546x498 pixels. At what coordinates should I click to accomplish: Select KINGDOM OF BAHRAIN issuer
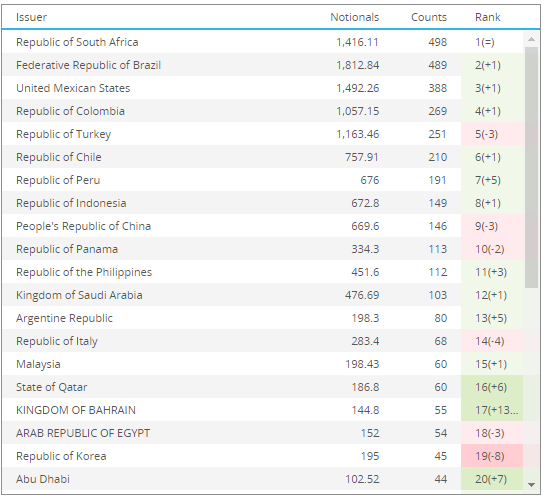click(x=76, y=410)
